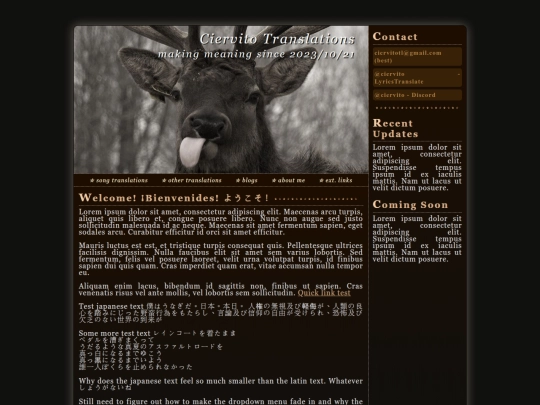
Task: Click the Recent Updates heading
Action: click(x=395, y=128)
